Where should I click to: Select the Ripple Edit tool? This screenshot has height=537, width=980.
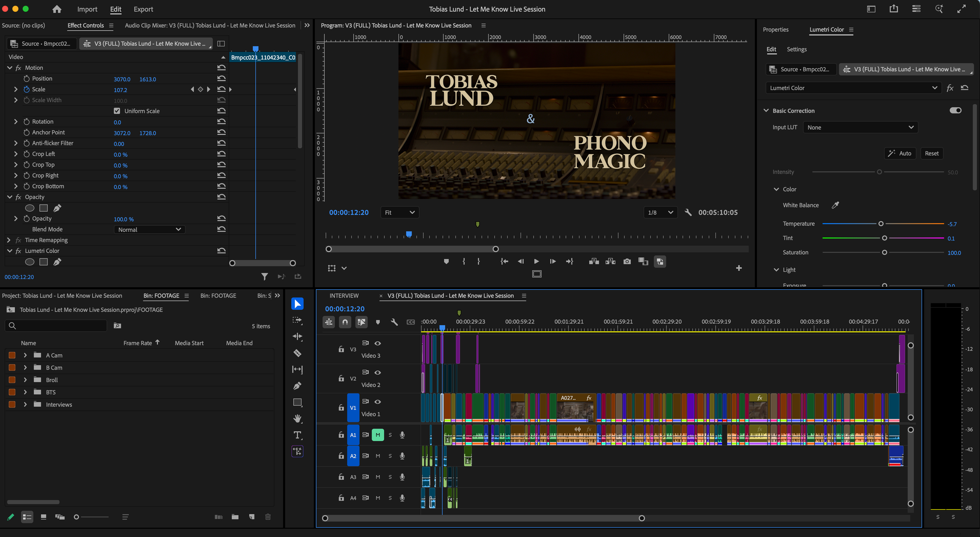[298, 336]
